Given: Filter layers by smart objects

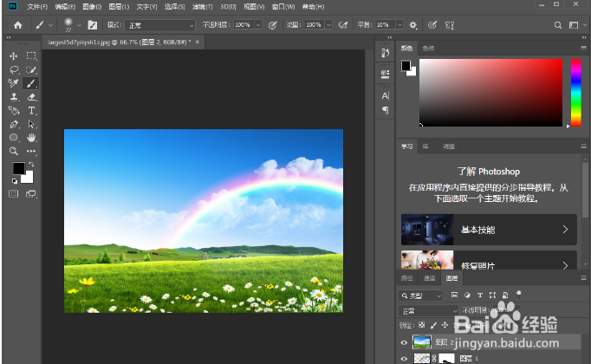Looking at the screenshot, I should (x=505, y=295).
